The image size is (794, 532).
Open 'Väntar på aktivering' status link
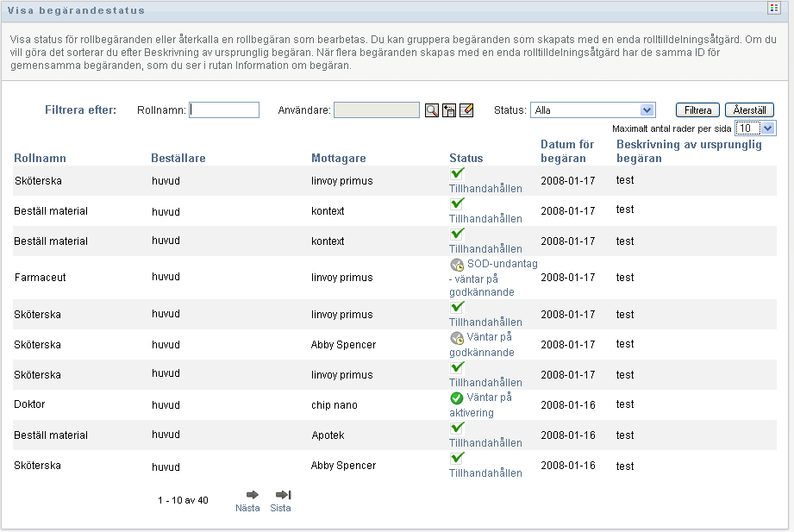click(480, 405)
